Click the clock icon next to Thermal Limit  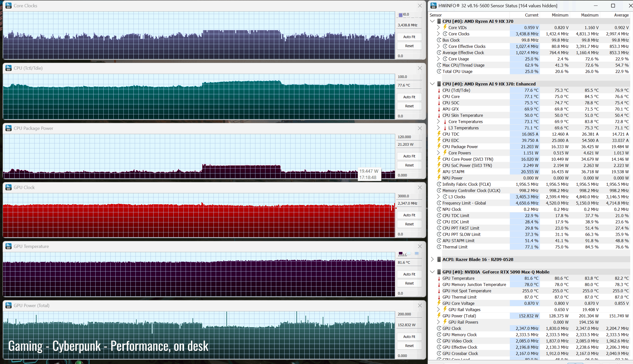(439, 247)
